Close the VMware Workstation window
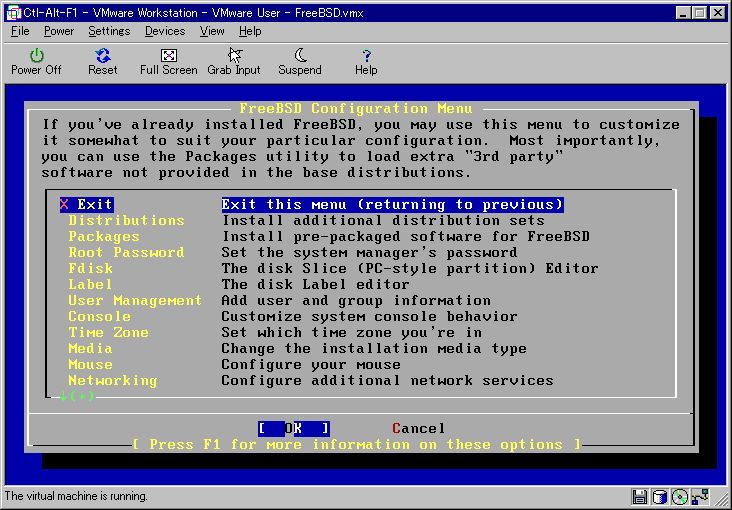Viewport: 732px width, 510px height. [x=718, y=13]
